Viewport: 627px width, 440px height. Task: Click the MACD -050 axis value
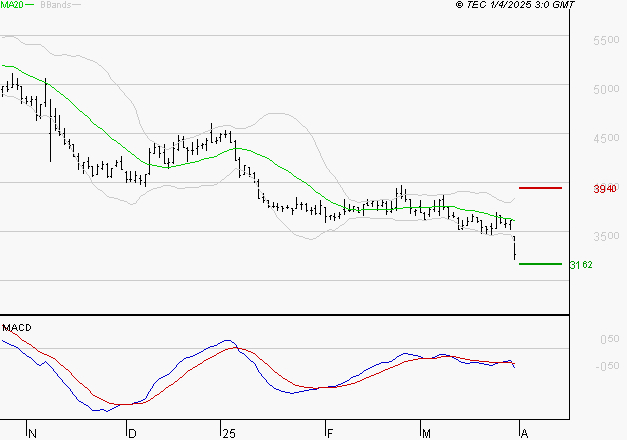click(x=607, y=366)
